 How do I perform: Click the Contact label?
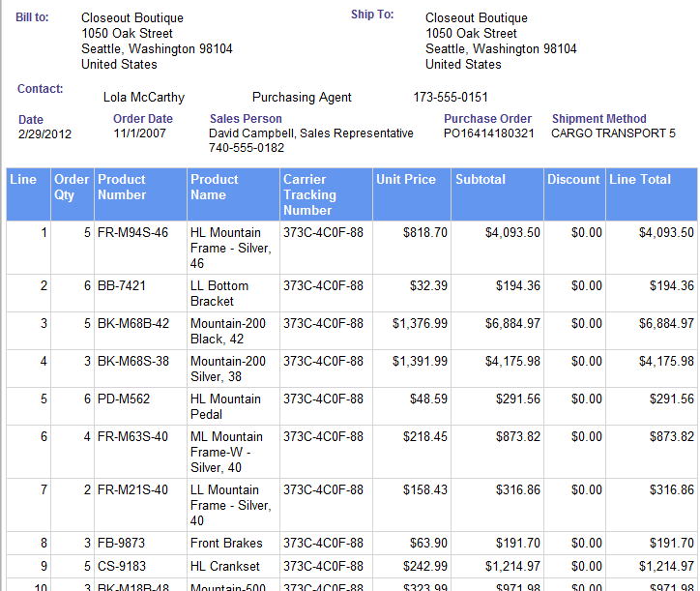coord(41,89)
